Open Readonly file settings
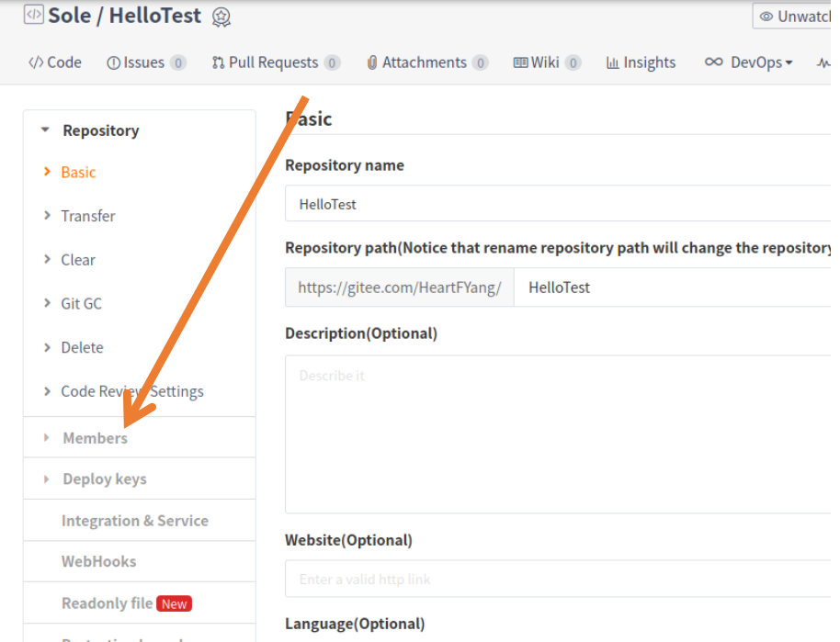This screenshot has height=642, width=840. click(x=108, y=603)
